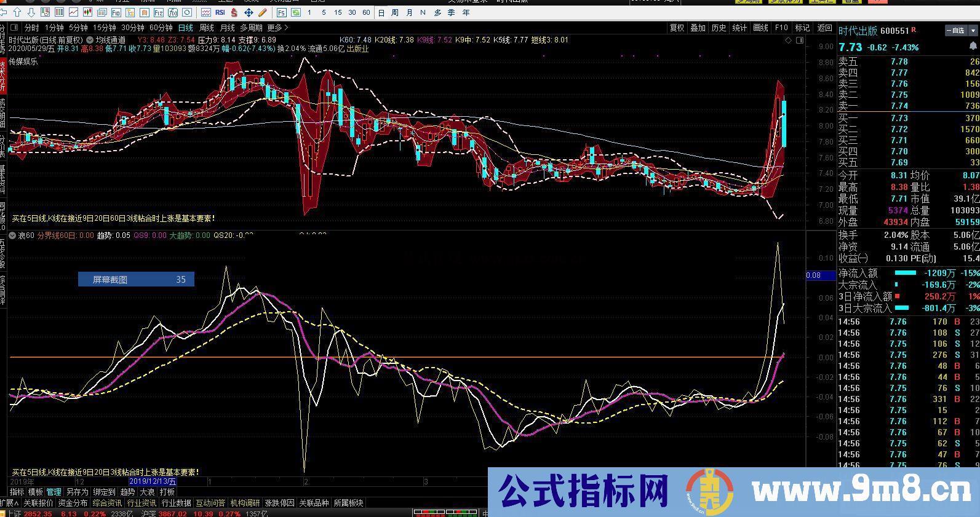Image resolution: width=980 pixels, height=517 pixels.
Task: Select the 30-minute period toolbar number
Action: (x=352, y=12)
